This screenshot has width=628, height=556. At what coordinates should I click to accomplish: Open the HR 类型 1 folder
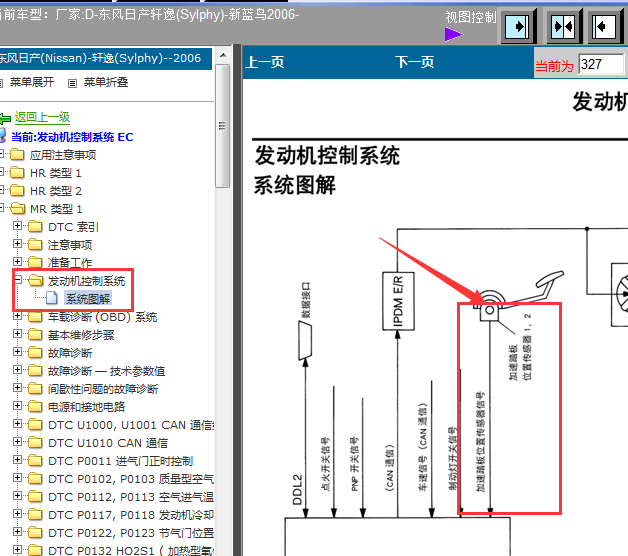(56, 173)
